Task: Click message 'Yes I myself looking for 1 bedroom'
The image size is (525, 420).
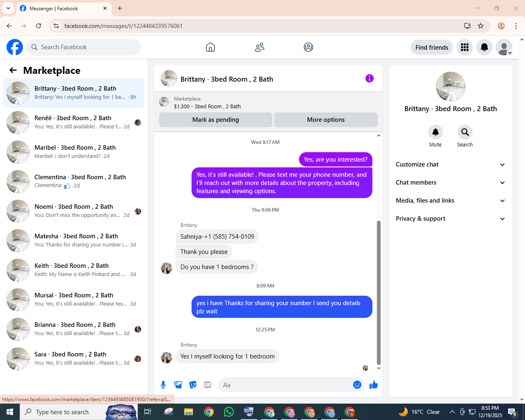Action: pyautogui.click(x=228, y=356)
